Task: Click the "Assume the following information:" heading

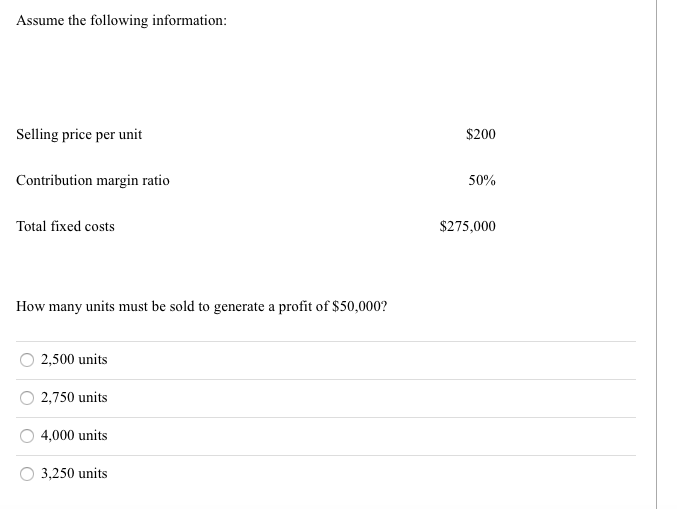Action: (x=121, y=20)
